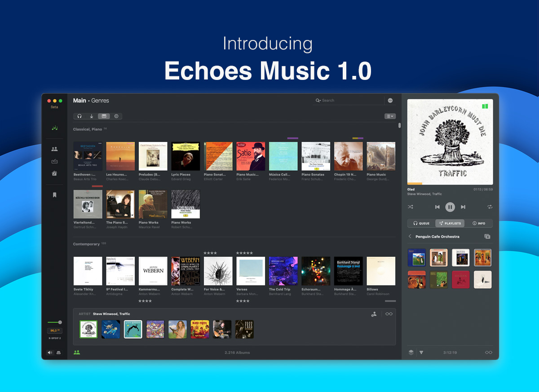
Task: Click the glasses icon in player footer
Action: tap(489, 352)
